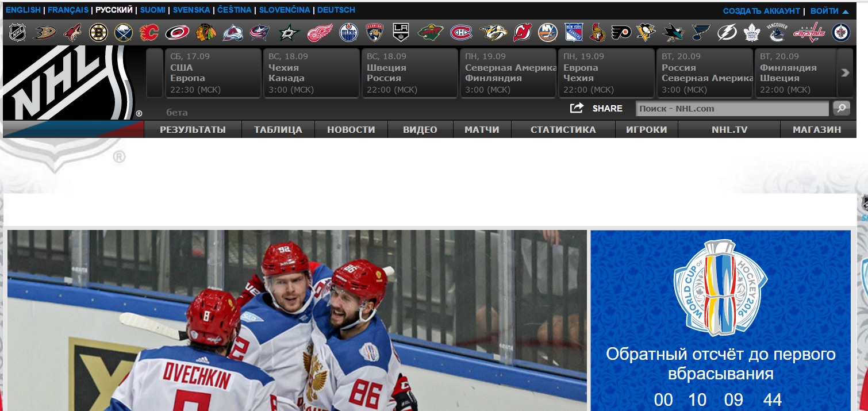Go to the large NHL logo home link
The width and height of the screenshot is (868, 411).
click(x=68, y=82)
